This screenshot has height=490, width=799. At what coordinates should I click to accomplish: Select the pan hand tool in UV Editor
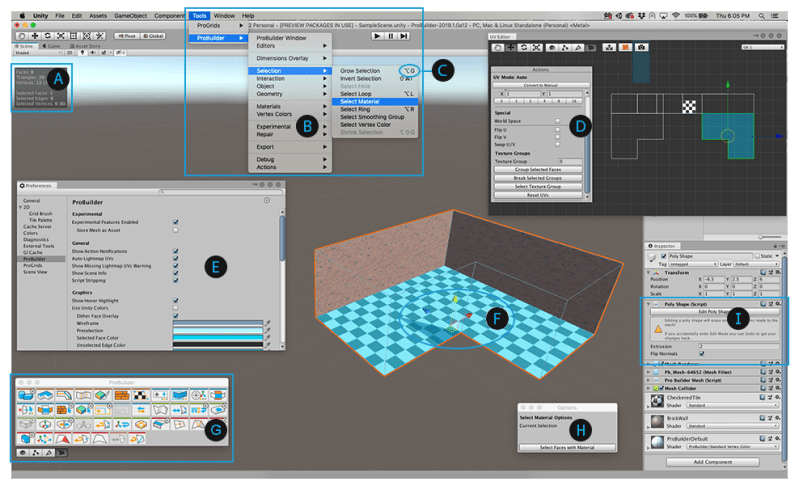coord(497,47)
